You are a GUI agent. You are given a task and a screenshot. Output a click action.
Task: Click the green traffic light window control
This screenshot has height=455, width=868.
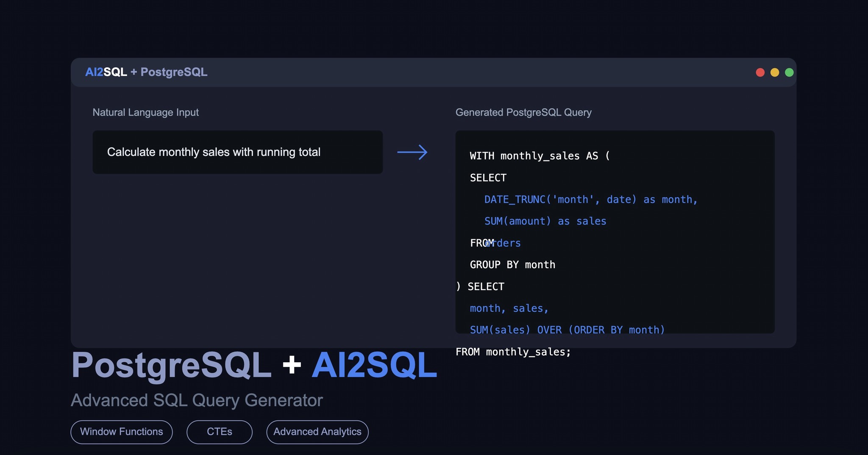point(790,72)
